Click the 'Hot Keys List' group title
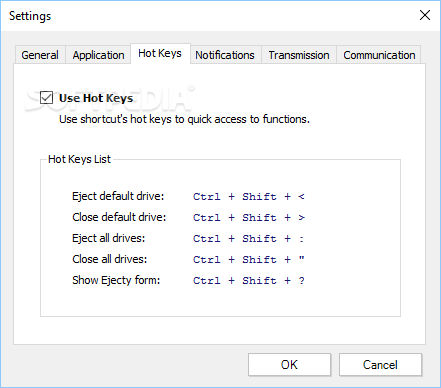Viewport: 441px width, 388px height. 79,159
